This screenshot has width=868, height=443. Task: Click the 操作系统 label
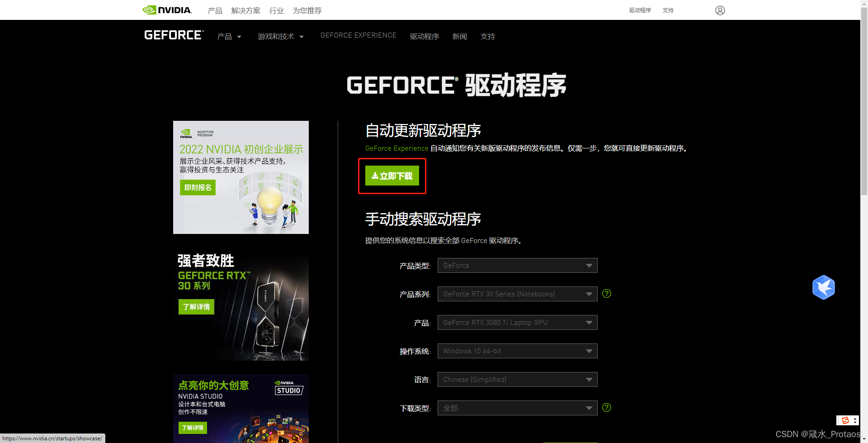click(415, 352)
